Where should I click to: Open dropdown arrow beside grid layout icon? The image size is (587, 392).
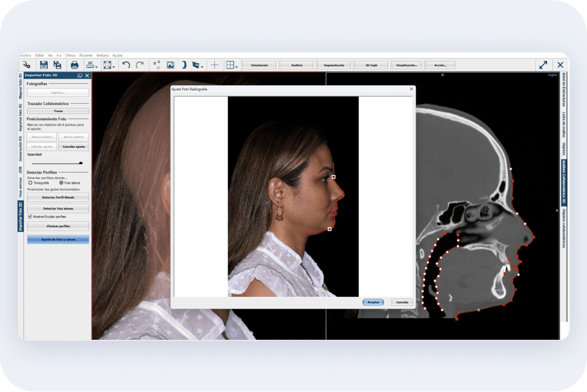tap(237, 67)
